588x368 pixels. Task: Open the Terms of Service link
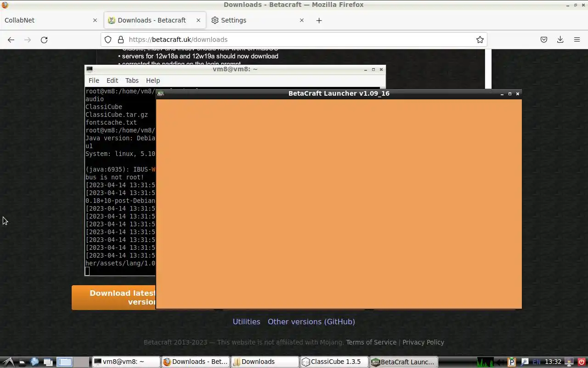pyautogui.click(x=371, y=342)
